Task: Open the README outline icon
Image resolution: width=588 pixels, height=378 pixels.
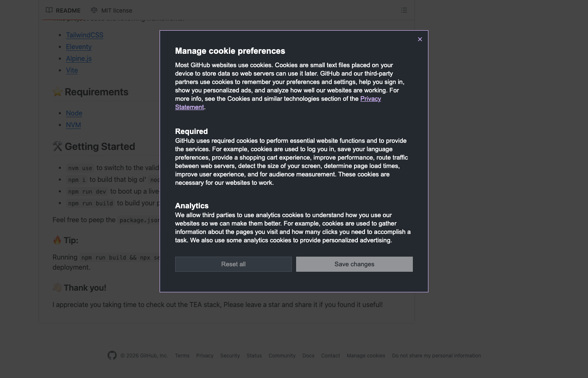Action: (404, 10)
